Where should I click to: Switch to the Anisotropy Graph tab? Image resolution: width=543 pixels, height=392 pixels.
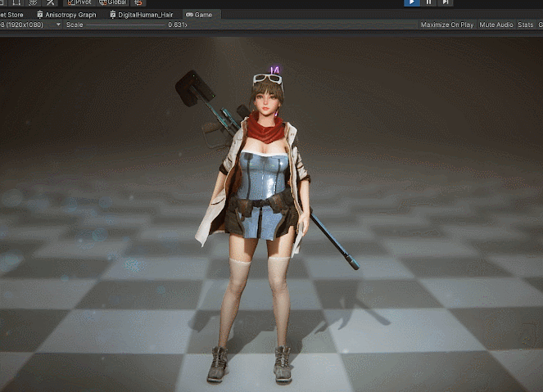[66, 15]
